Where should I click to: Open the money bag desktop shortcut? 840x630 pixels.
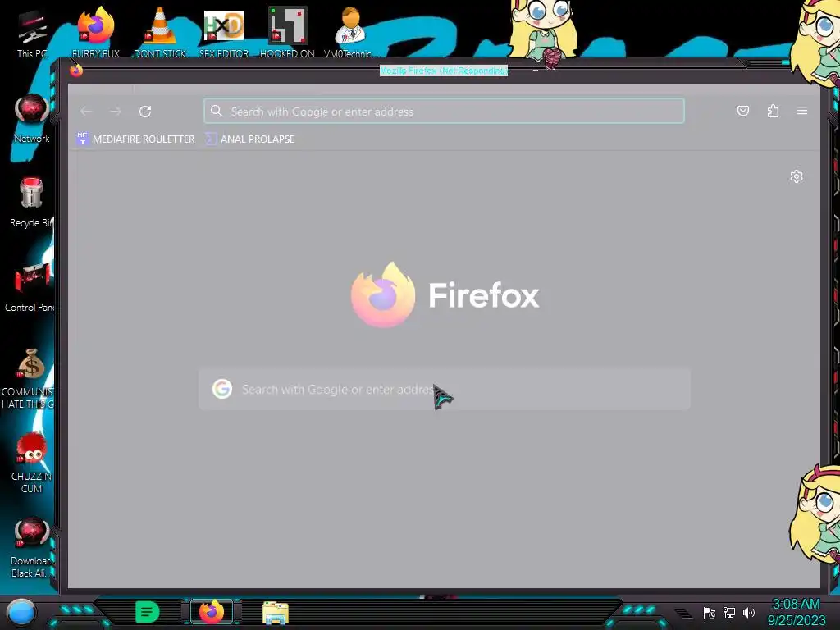[30, 378]
